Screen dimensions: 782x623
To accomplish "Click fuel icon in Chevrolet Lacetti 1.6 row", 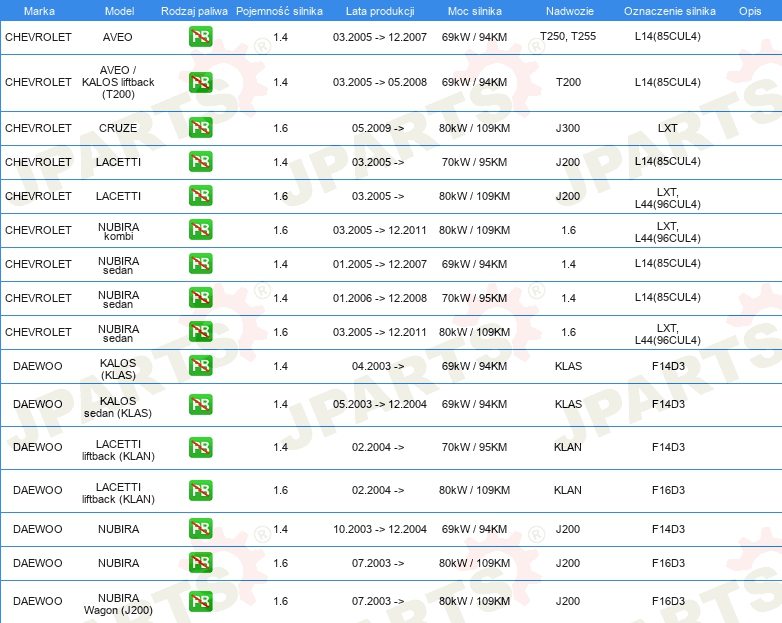I will pos(200,196).
